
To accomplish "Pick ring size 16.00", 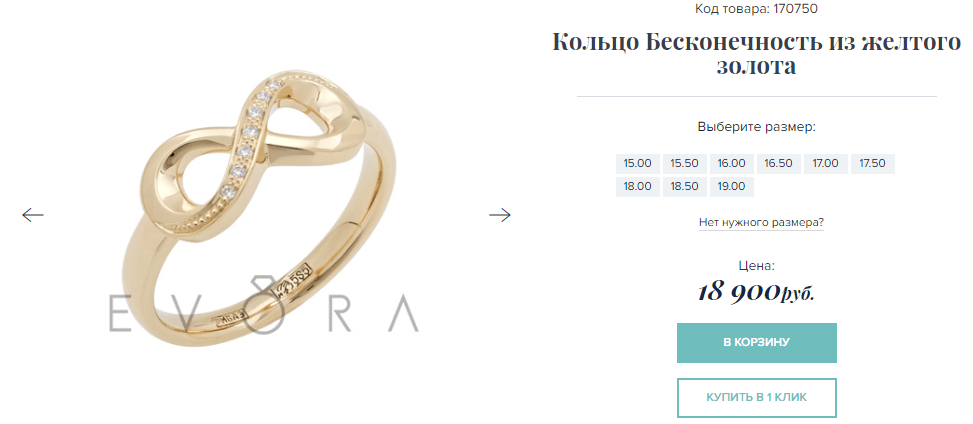I will (x=732, y=164).
